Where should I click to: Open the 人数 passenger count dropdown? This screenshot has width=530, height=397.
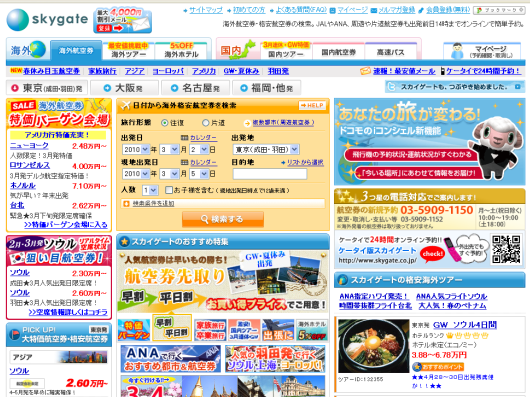pyautogui.click(x=150, y=190)
